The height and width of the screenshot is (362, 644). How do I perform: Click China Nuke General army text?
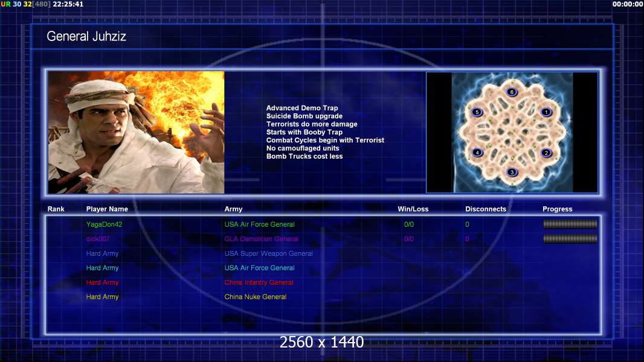tap(255, 296)
